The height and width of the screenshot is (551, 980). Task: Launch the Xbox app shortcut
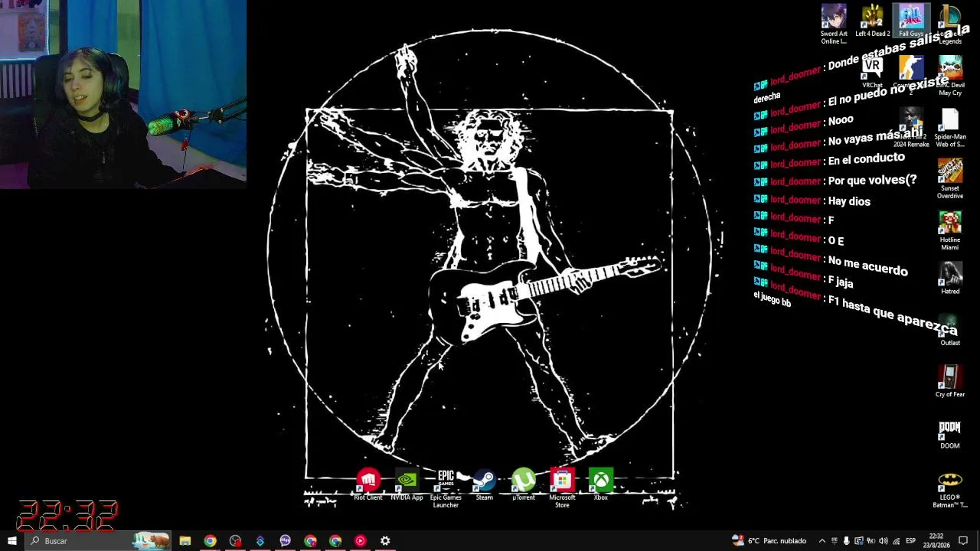click(x=601, y=485)
